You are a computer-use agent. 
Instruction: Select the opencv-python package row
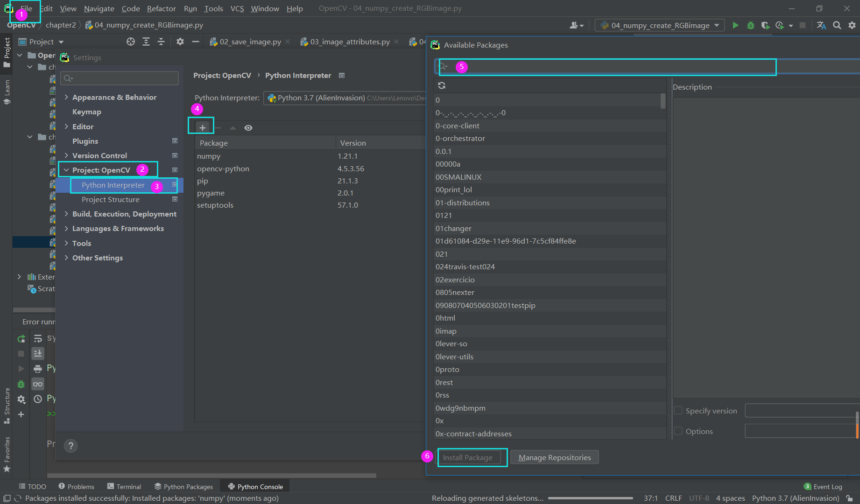[x=310, y=168]
